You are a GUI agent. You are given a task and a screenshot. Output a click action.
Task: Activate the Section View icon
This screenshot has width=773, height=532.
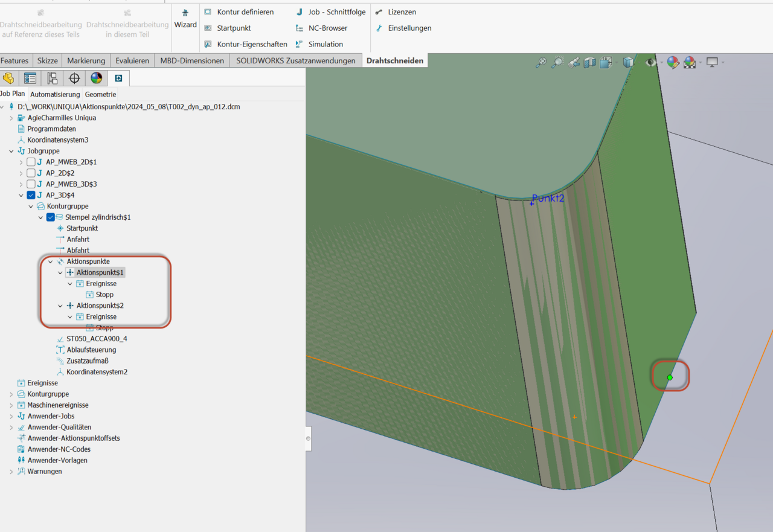tap(590, 62)
